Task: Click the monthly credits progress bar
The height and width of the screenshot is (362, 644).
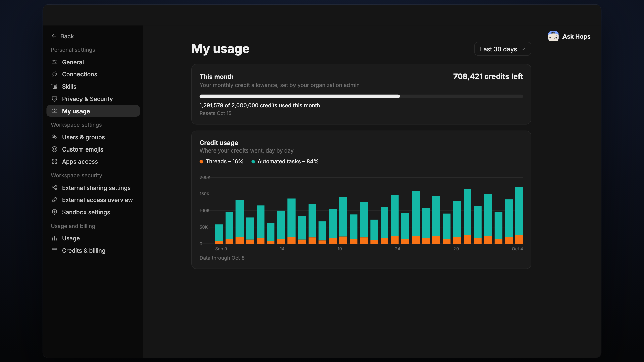Action: tap(361, 96)
